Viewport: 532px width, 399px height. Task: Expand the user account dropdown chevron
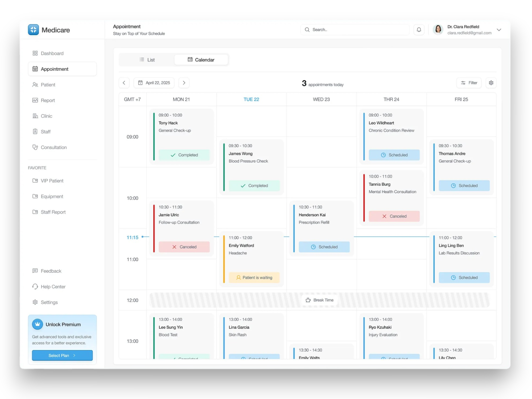[499, 30]
